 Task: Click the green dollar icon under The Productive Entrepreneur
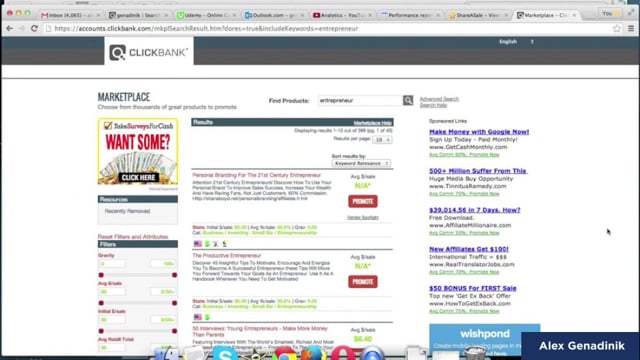click(207, 317)
